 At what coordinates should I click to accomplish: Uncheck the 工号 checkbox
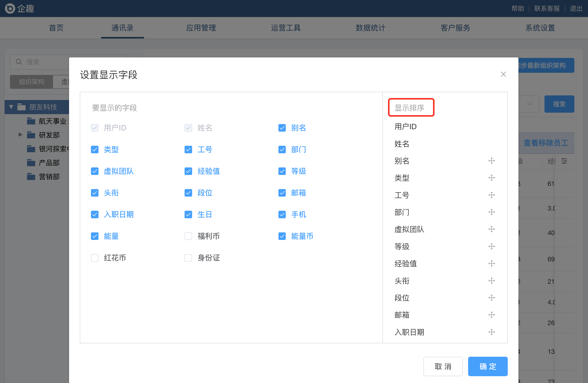coord(188,150)
